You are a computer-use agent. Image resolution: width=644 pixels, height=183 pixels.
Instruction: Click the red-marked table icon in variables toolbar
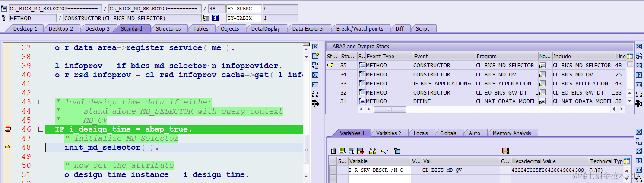(361, 151)
